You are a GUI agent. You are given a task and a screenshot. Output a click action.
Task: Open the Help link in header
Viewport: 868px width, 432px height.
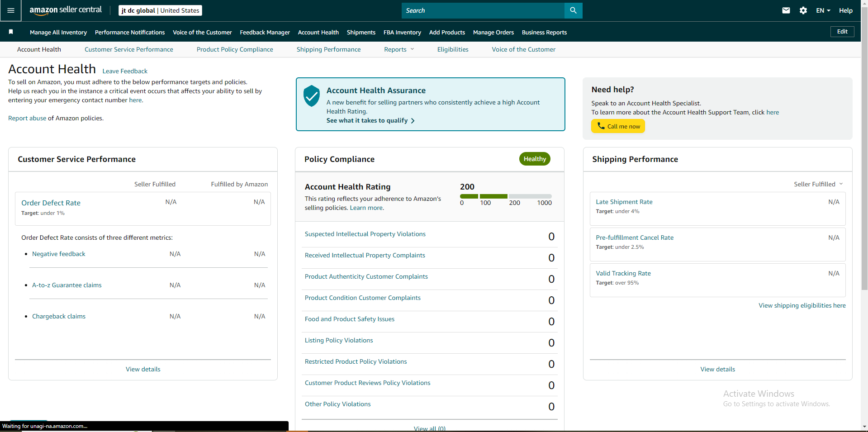(845, 10)
